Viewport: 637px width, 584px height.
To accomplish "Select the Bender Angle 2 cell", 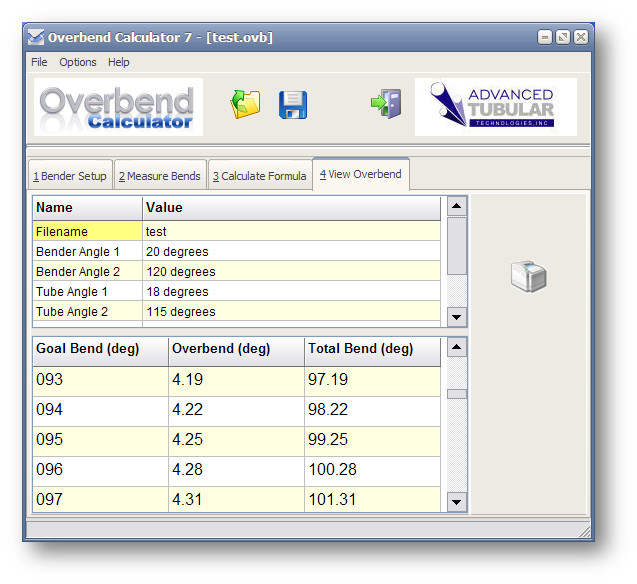I will coord(87,271).
